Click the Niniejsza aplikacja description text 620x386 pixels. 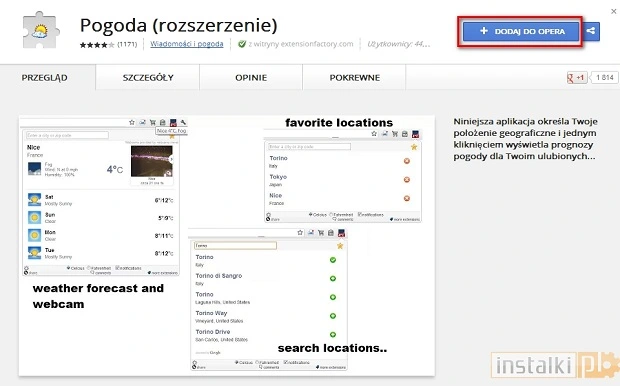(x=525, y=139)
